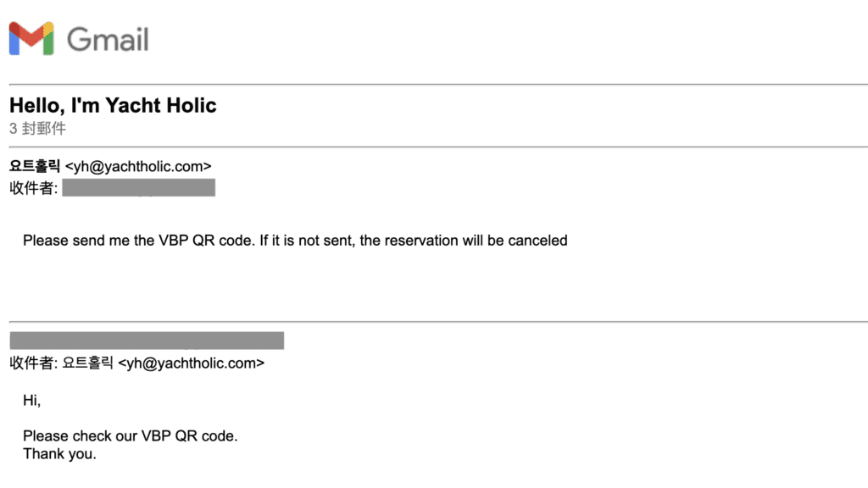Click the Hi, greeting line

(x=31, y=400)
